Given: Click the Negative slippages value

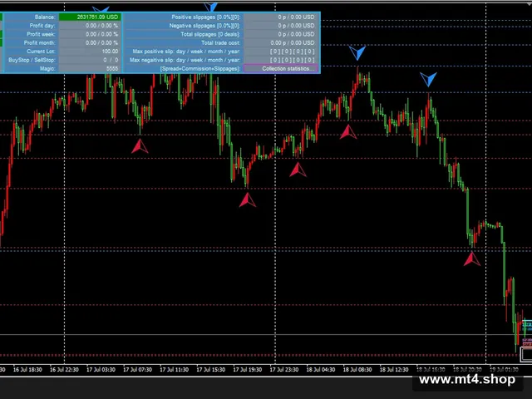Looking at the screenshot, I should point(296,26).
